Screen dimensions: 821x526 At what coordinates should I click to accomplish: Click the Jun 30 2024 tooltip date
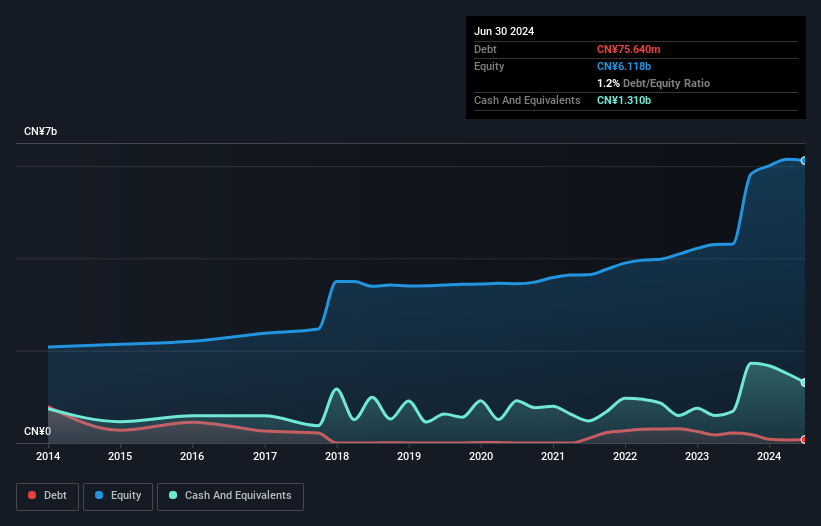504,31
